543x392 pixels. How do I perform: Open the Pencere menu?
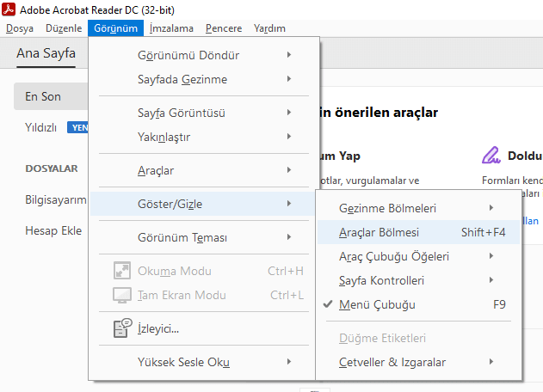224,28
